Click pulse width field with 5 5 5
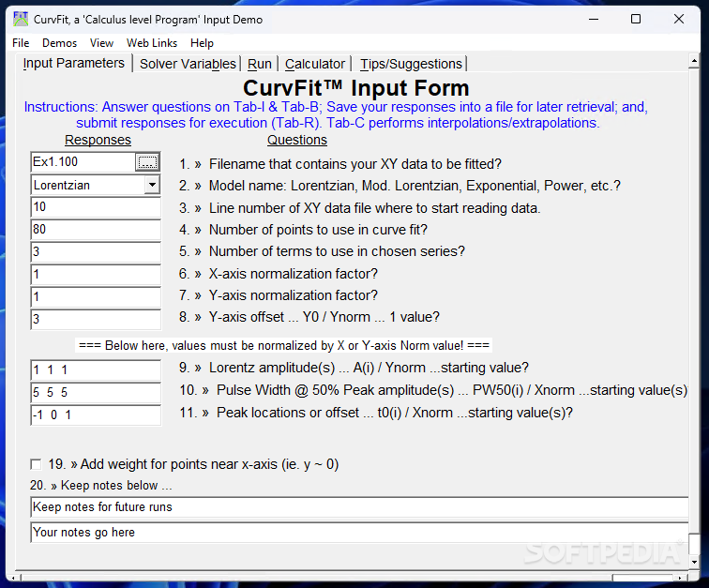 pyautogui.click(x=96, y=393)
